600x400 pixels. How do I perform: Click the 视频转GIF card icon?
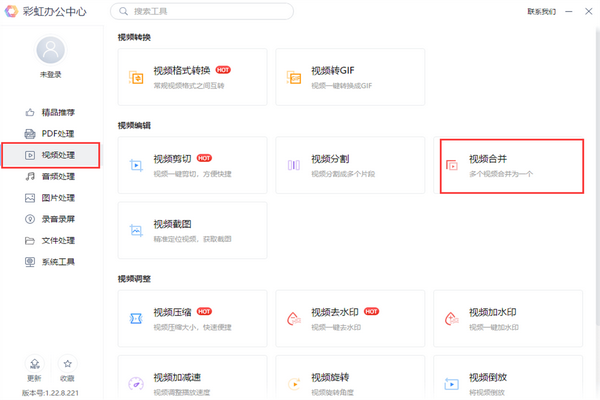294,77
